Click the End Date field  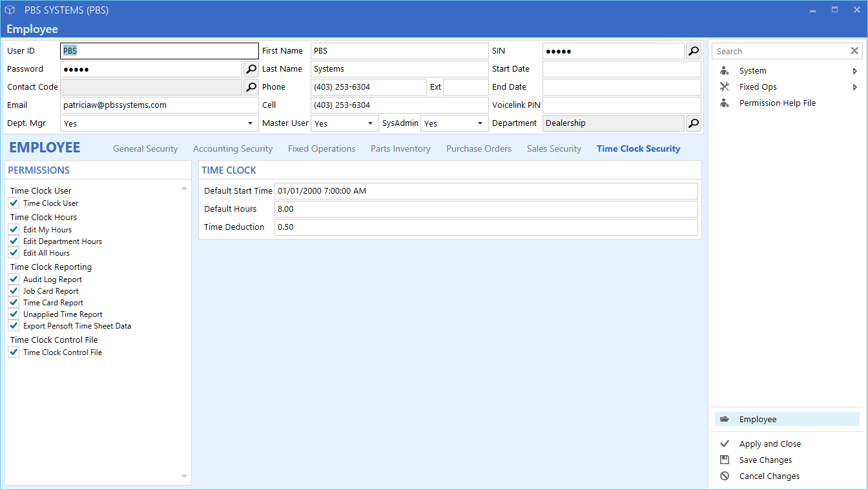[x=622, y=87]
